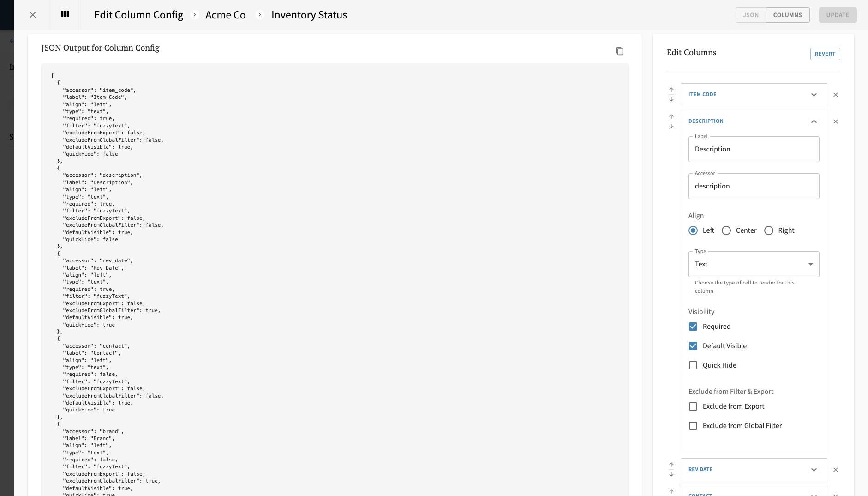868x496 pixels.
Task: Select Center alignment for Description
Action: click(726, 230)
